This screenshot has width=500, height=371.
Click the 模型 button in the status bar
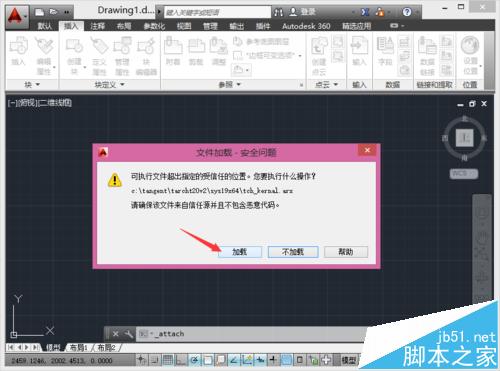click(349, 360)
